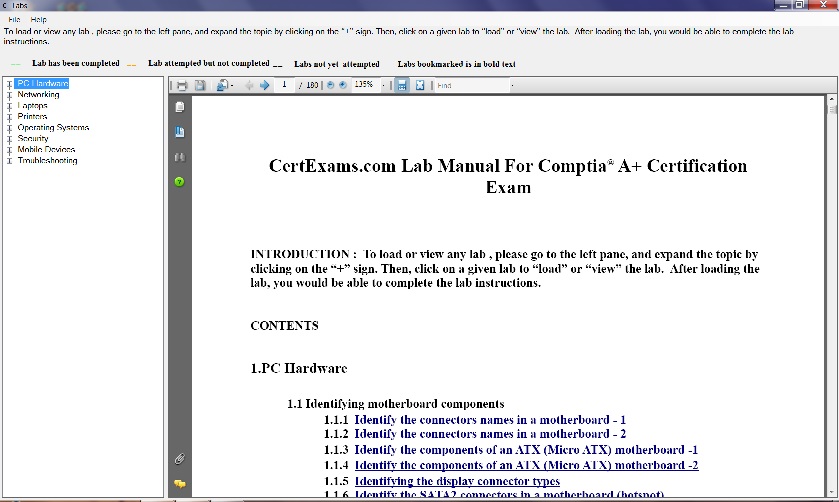Click scrollbar up arrow of document

pyautogui.click(x=832, y=100)
